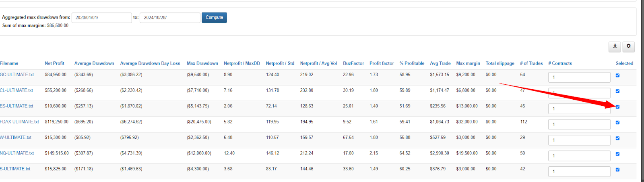Screen dimensions: 644x182
Task: Open the settings gear button
Action: point(629,47)
